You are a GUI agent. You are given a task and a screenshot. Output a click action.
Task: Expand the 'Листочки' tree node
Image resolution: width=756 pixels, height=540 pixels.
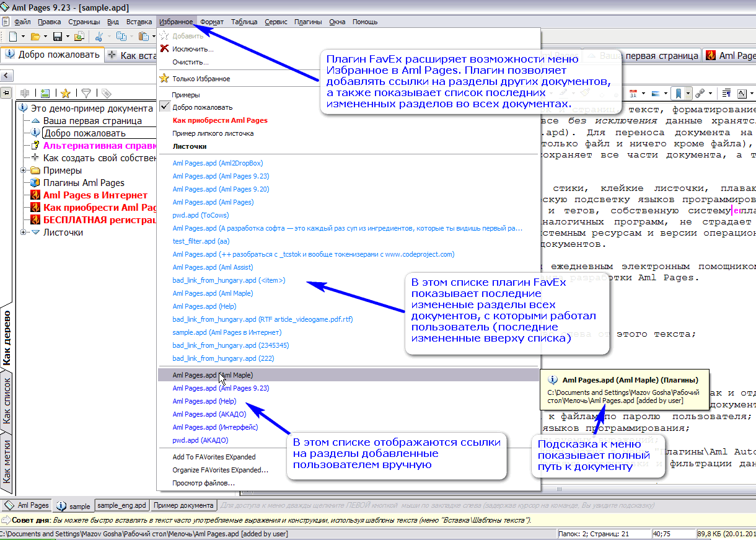(24, 232)
